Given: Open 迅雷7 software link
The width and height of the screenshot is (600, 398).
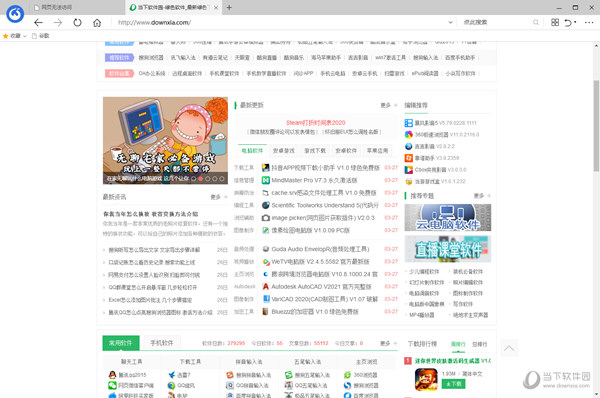Looking at the screenshot, I should (184, 375).
